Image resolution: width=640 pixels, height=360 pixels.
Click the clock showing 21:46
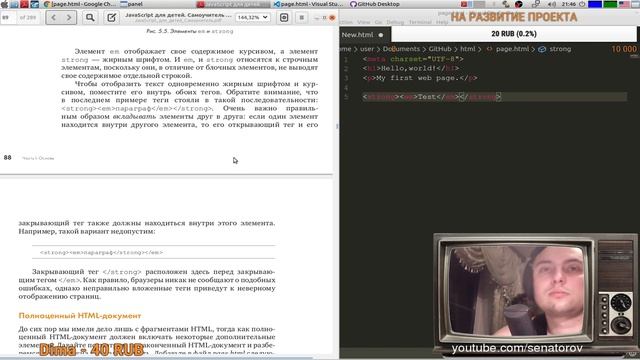569,4
